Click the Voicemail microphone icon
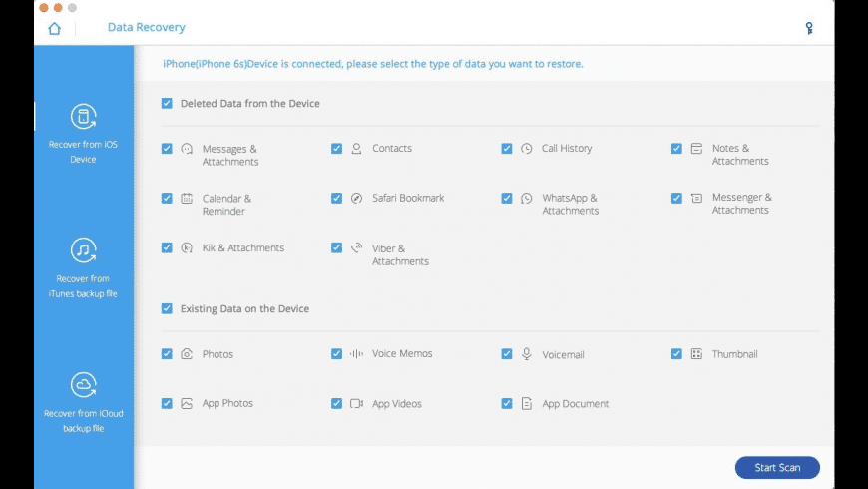Screen dimensions: 868x489 (527, 354)
